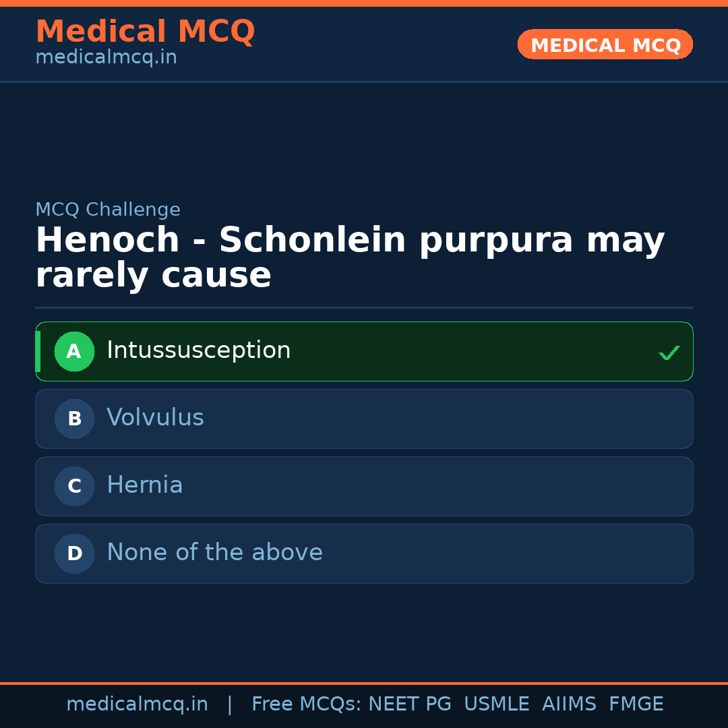Select the Volvulus answer option
Viewport: 728px width, 728px height.
coord(364,419)
